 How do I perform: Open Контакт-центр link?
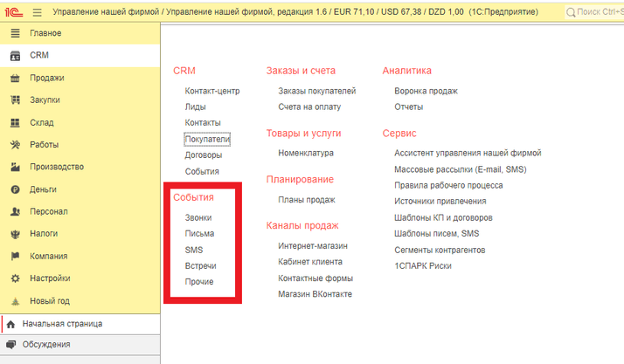212,91
